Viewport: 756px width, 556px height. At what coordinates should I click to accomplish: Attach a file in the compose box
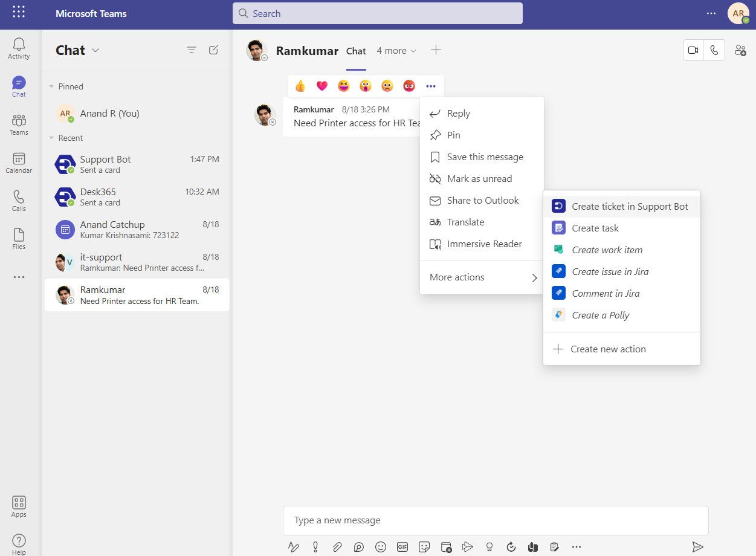pyautogui.click(x=337, y=546)
